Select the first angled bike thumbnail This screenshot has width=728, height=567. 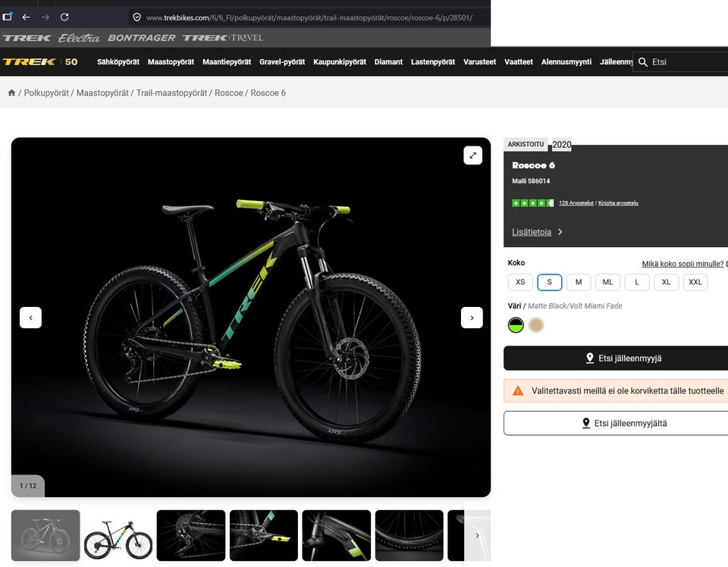(45, 535)
